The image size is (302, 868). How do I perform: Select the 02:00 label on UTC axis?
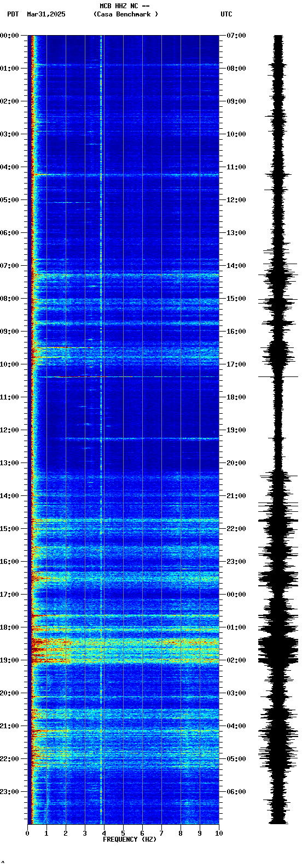coord(236,660)
